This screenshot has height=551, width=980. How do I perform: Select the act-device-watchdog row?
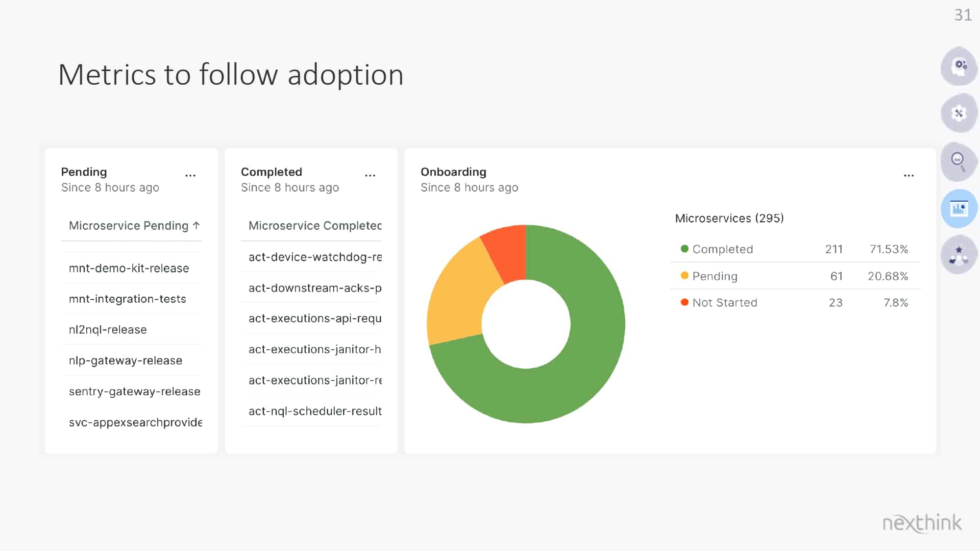(x=311, y=257)
